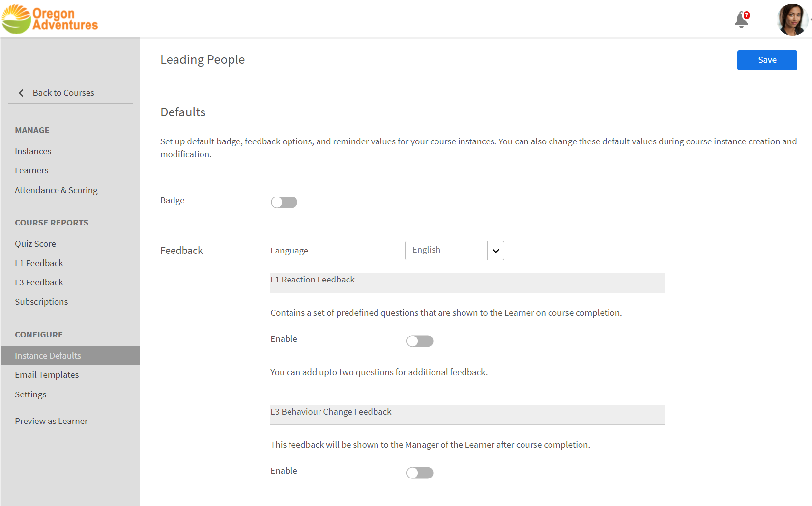Viewport: 812px width, 506px height.
Task: Open the notifications bell
Action: pyautogui.click(x=741, y=20)
